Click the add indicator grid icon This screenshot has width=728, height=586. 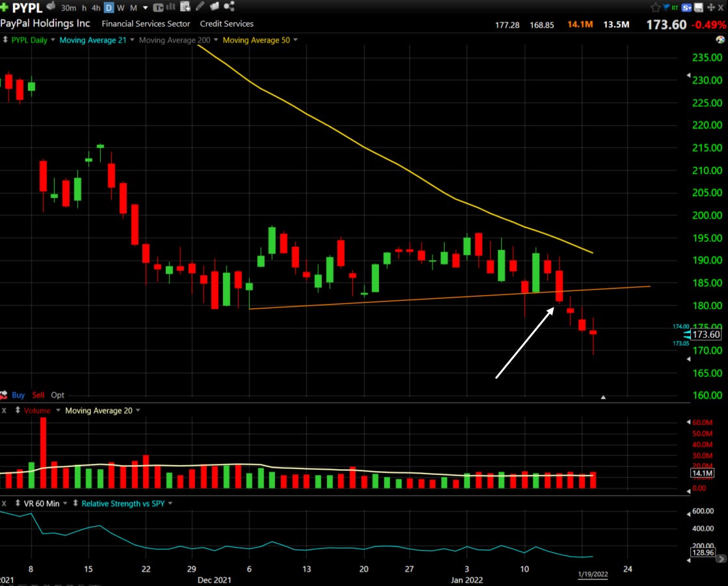pyautogui.click(x=185, y=6)
